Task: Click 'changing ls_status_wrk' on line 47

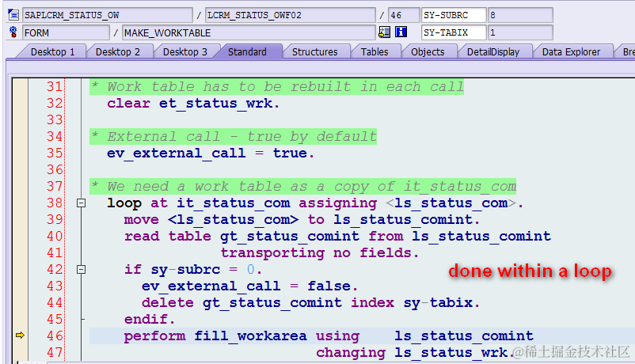Action: coord(415,353)
